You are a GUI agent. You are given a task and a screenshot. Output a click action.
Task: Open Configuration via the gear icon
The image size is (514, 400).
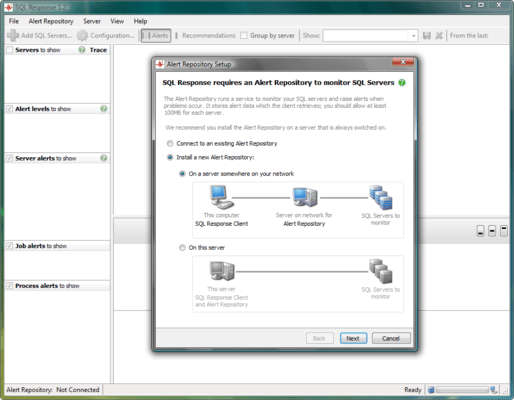(x=82, y=35)
